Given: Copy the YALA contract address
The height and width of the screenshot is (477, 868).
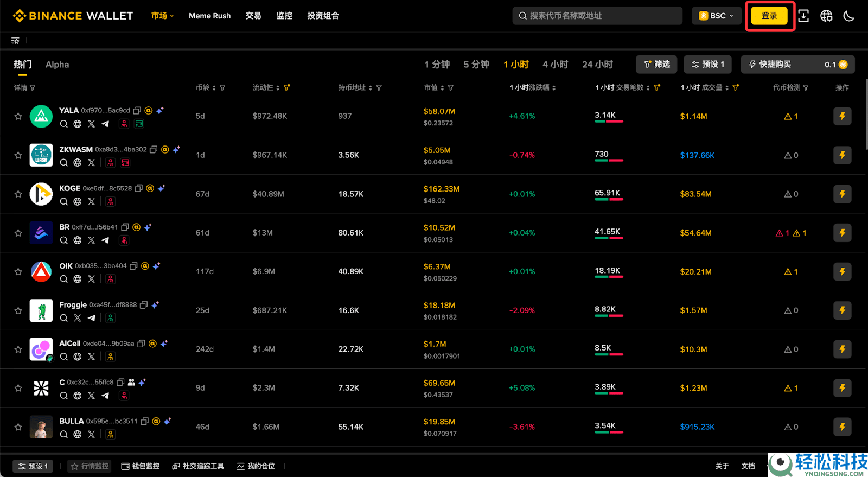Looking at the screenshot, I should pos(137,110).
